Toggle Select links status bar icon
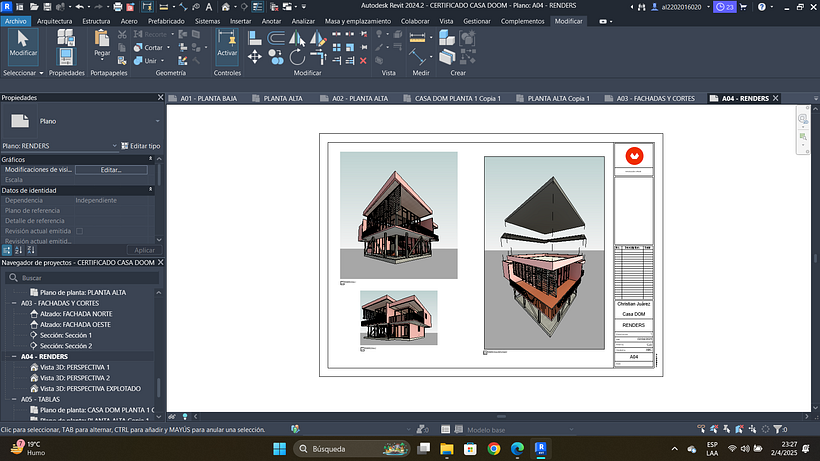 [x=701, y=429]
